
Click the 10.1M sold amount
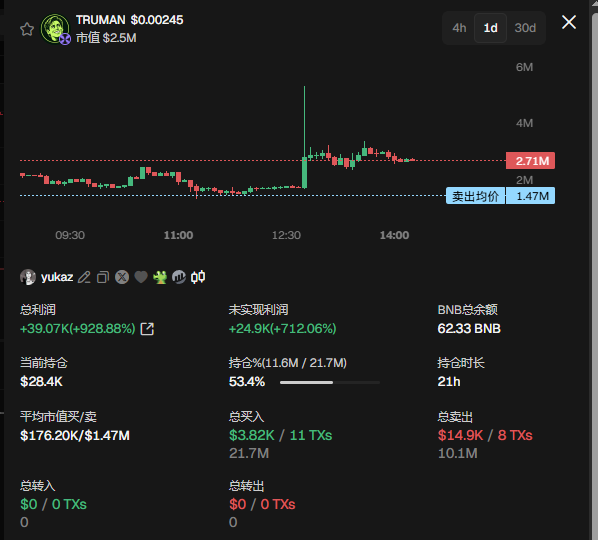pos(458,453)
